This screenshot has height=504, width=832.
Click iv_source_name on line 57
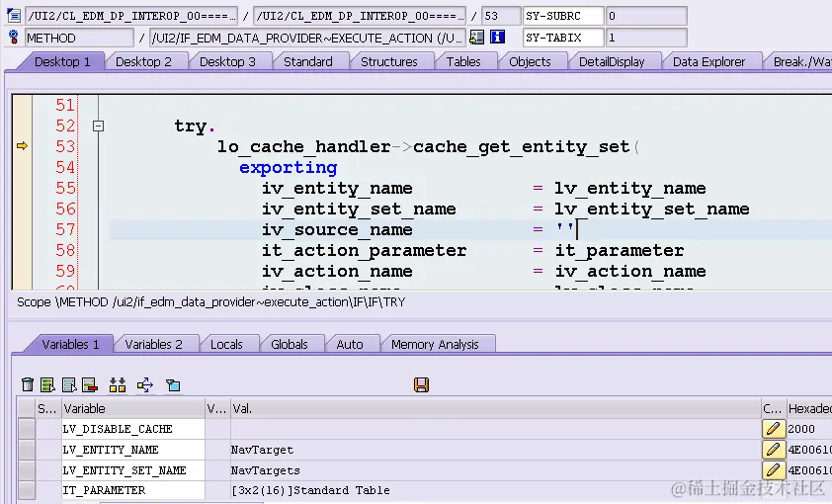click(337, 229)
